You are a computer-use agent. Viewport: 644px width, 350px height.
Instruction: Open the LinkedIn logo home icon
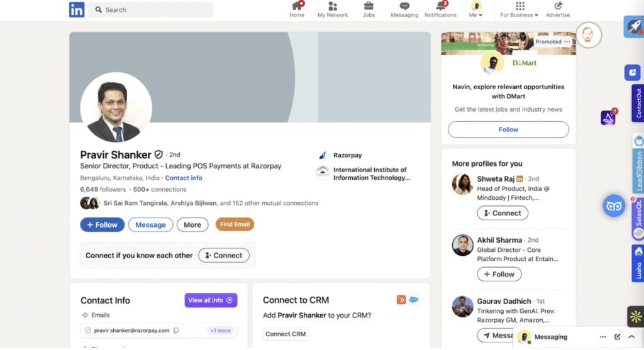coord(77,9)
